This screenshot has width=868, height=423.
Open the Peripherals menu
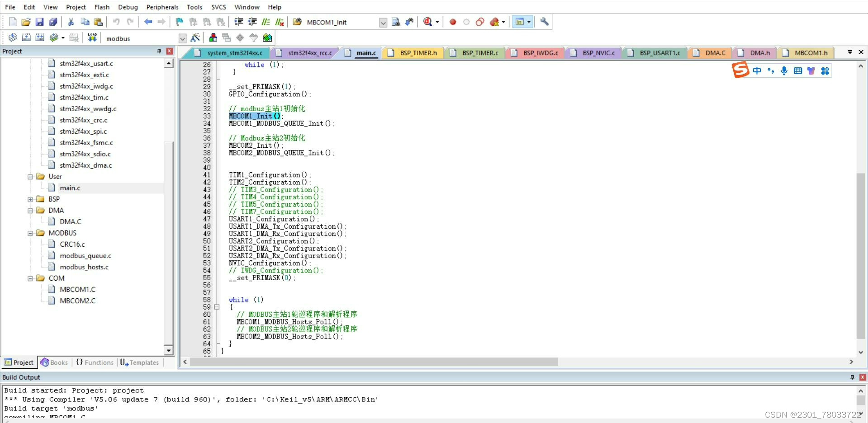[x=162, y=7]
